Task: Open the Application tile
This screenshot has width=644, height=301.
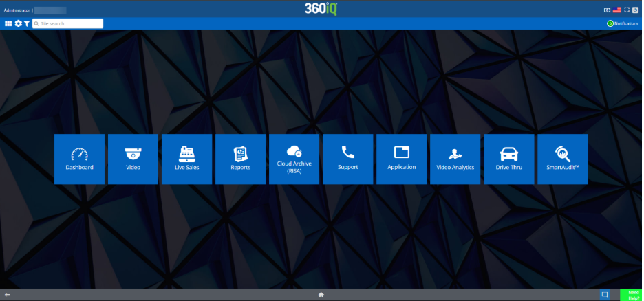Action: [401, 159]
